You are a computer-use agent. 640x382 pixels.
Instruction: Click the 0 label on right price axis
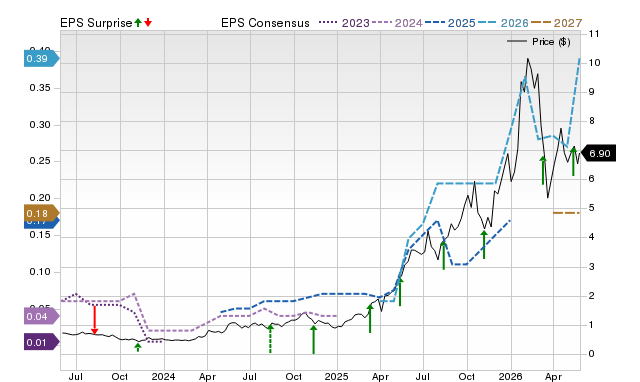(591, 354)
